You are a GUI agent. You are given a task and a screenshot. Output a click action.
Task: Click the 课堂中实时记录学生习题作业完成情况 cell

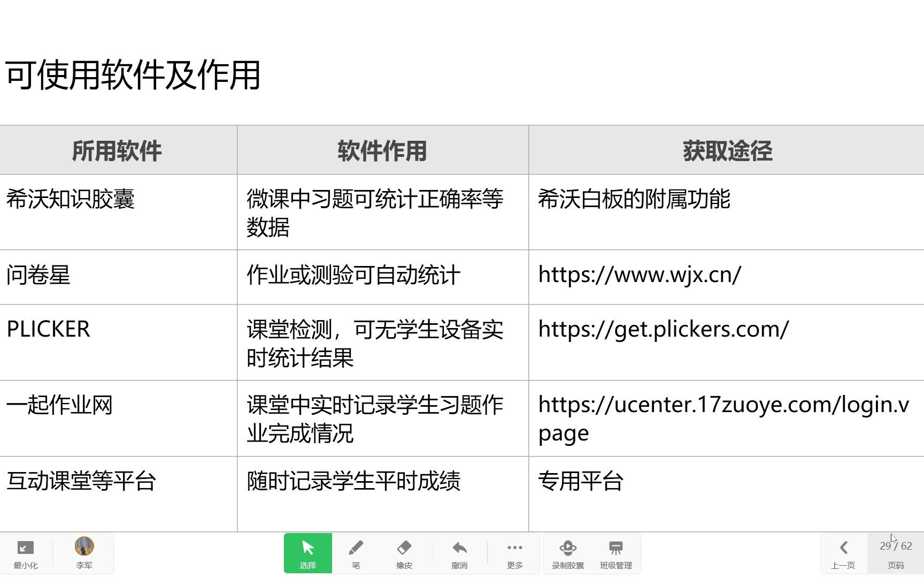click(x=383, y=419)
